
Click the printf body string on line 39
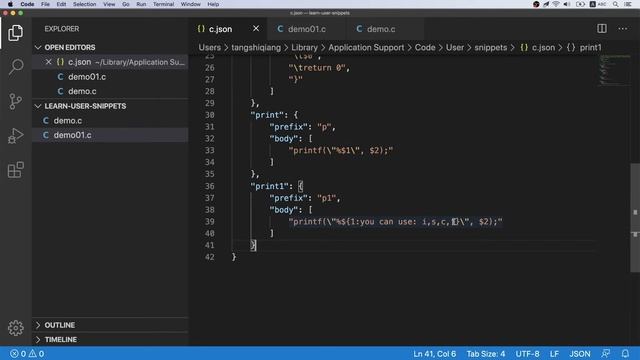pyautogui.click(x=395, y=222)
